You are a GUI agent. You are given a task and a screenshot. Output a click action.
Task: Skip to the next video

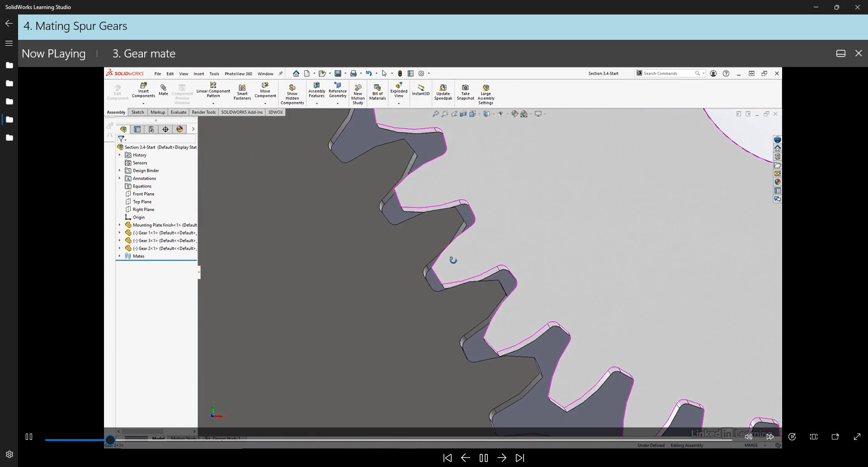point(520,458)
